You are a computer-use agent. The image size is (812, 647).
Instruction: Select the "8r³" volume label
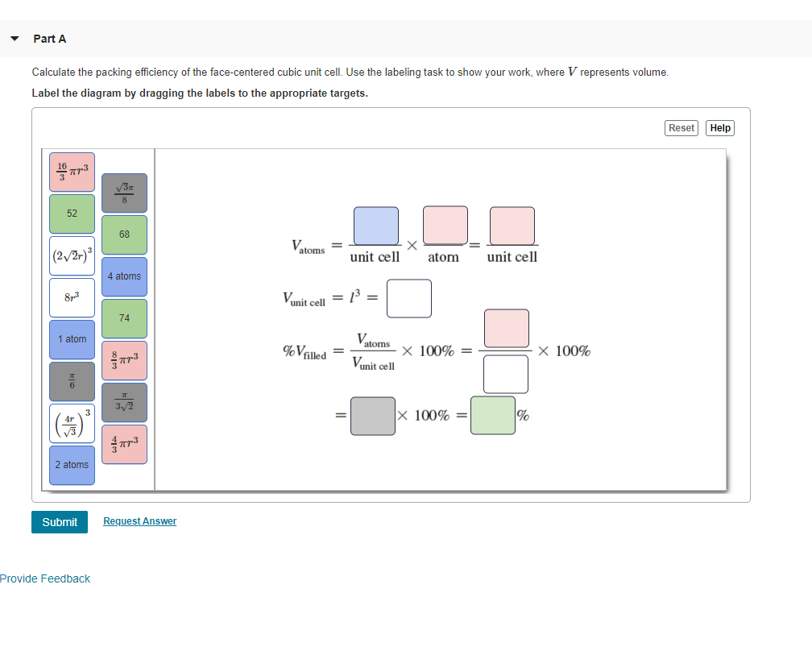coord(72,297)
